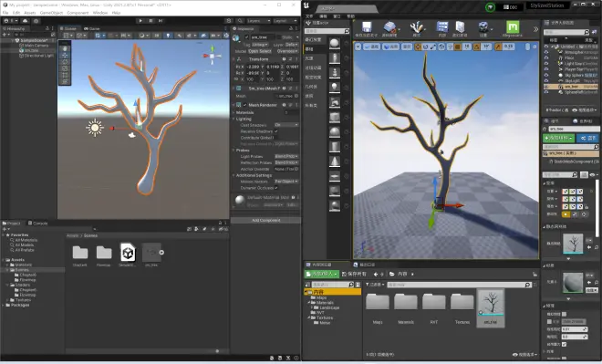This screenshot has height=364, width=602.
Task: Click the Settings icon in Unreal toolbar
Action: click(483, 29)
